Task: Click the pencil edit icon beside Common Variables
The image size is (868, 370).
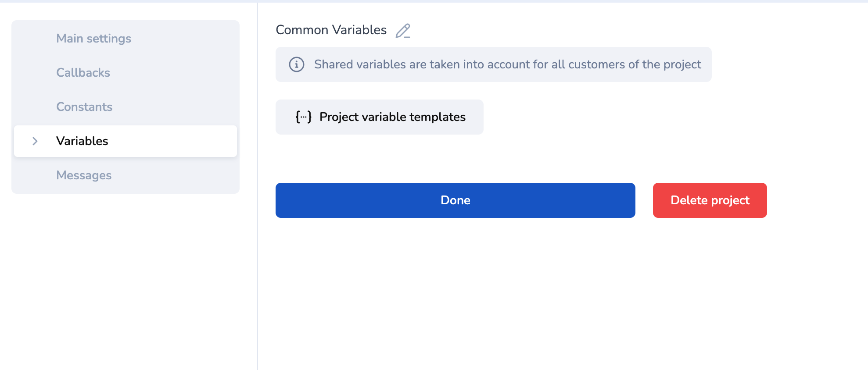Action: coord(402,31)
